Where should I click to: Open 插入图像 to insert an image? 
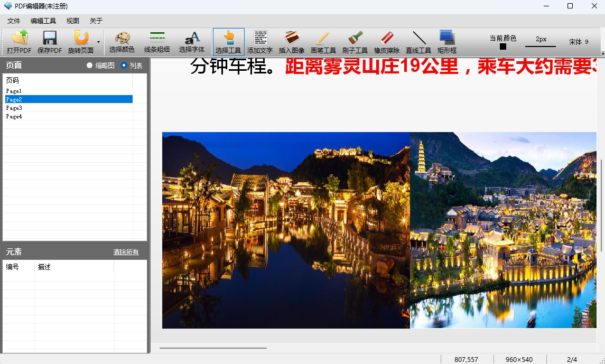[x=292, y=42]
